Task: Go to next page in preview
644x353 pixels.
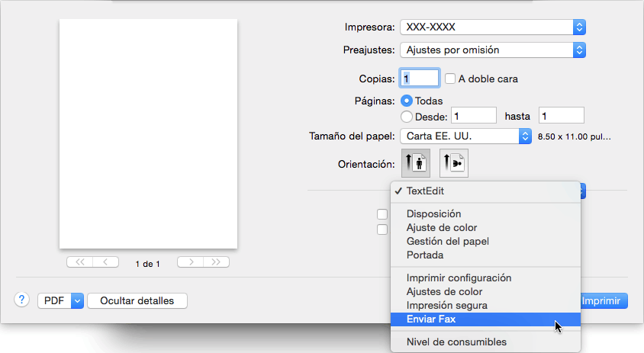Action: tap(191, 262)
